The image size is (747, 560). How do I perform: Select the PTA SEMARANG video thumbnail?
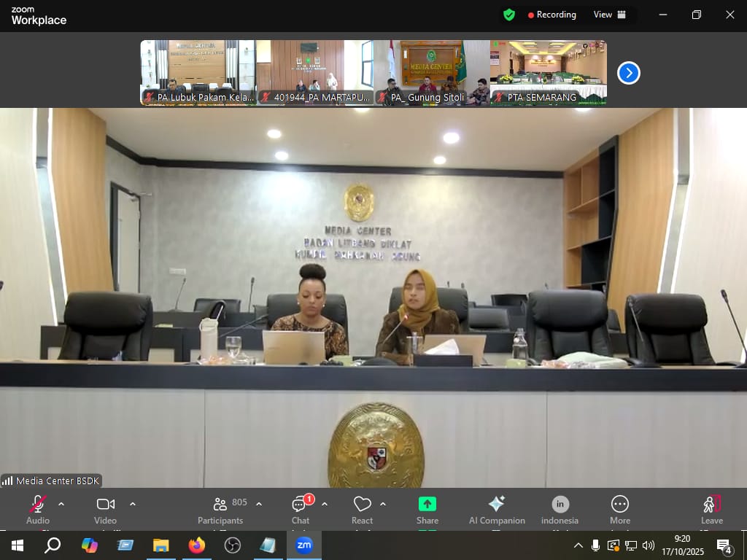coord(549,73)
